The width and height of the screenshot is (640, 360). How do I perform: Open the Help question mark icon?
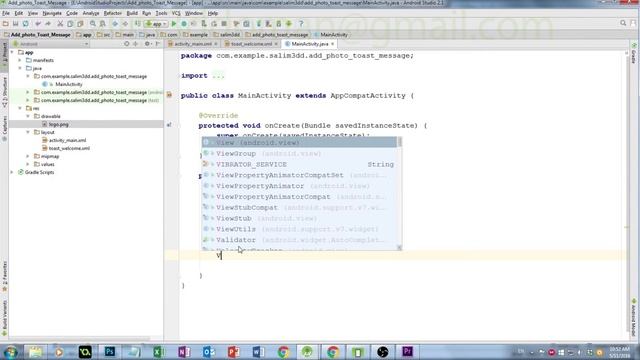click(301, 24)
